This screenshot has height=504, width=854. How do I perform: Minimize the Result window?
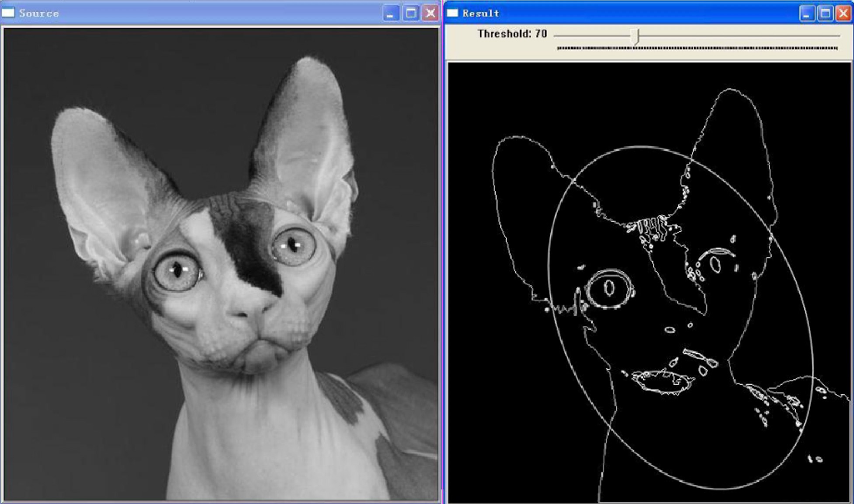[x=806, y=13]
